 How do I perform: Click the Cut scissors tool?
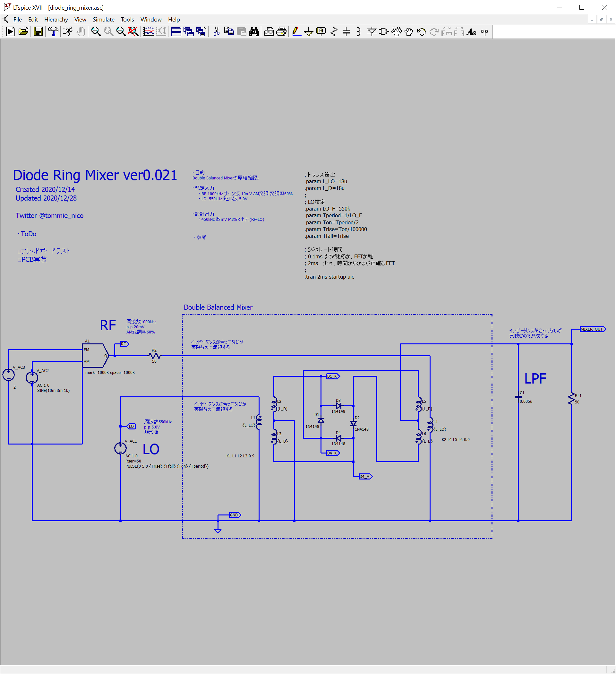tap(217, 32)
